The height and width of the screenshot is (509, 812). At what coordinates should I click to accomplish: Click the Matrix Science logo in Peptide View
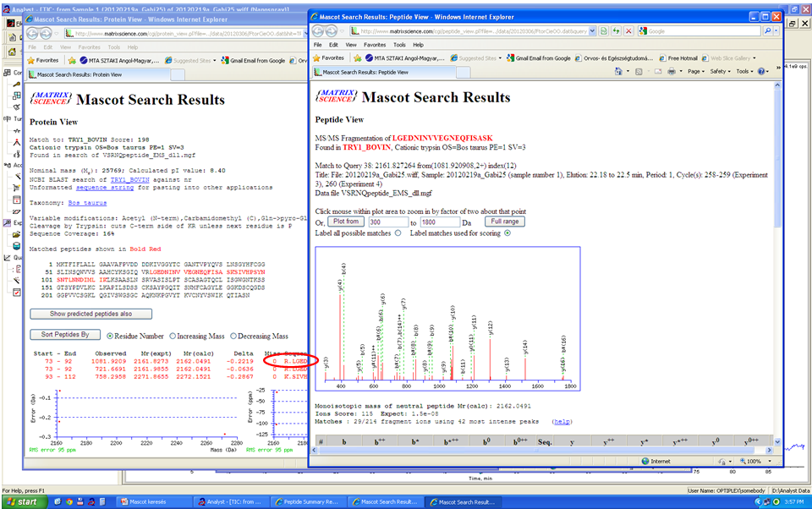click(x=336, y=96)
